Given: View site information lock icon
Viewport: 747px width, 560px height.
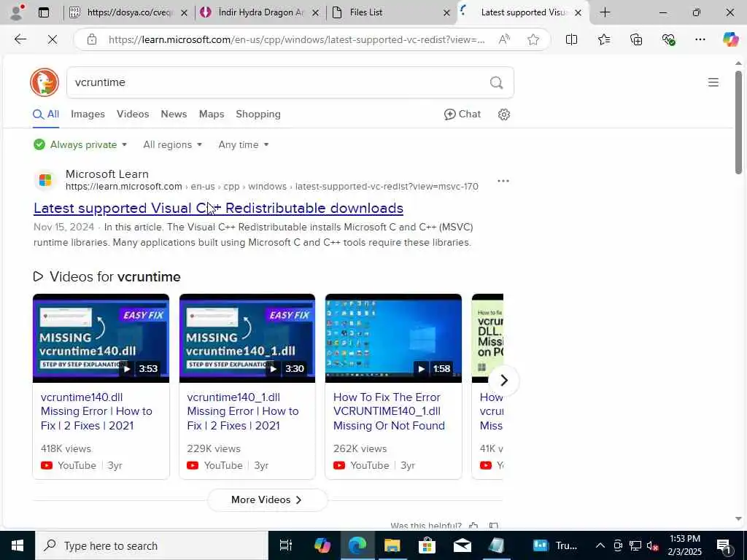Looking at the screenshot, I should click(x=92, y=39).
